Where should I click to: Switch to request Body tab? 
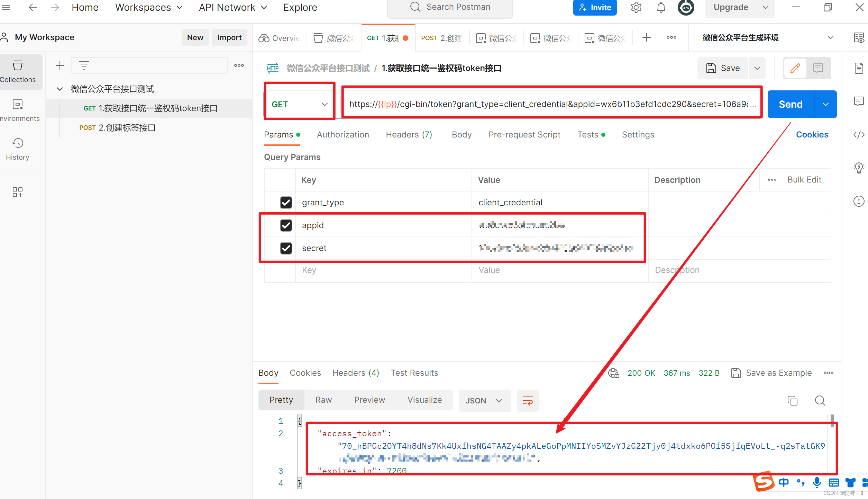point(462,134)
